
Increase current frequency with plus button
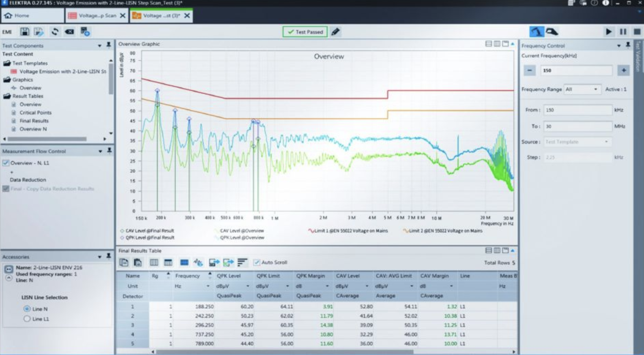tap(624, 71)
